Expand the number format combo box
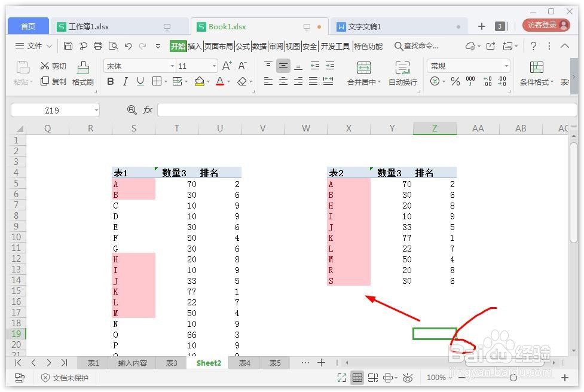Screen dimensions: 584x392 (x=506, y=66)
